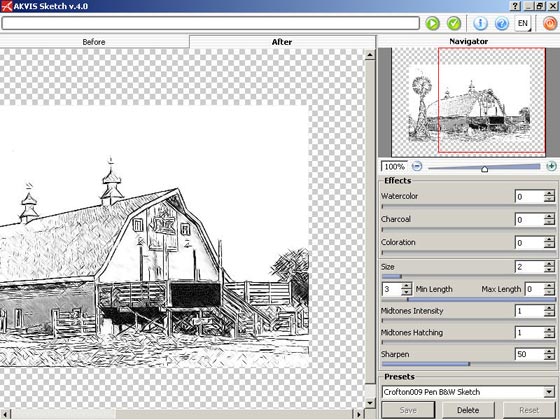560x420 pixels.
Task: Adjust the Max Length spinner
Action: click(550, 289)
